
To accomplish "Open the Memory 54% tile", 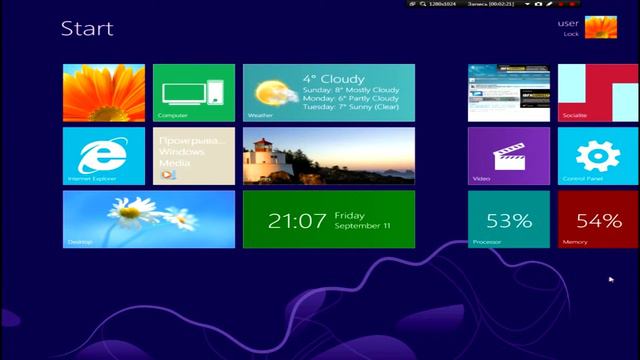I will 598,219.
